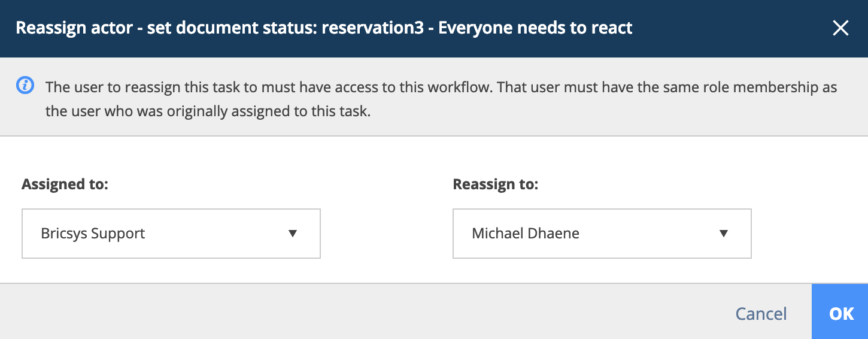The image size is (868, 339).
Task: Expand the Assigned to dropdown arrow
Action: (293, 234)
